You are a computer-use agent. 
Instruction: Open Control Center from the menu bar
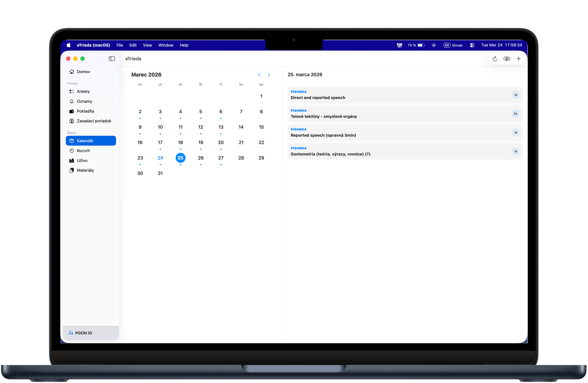(x=472, y=45)
